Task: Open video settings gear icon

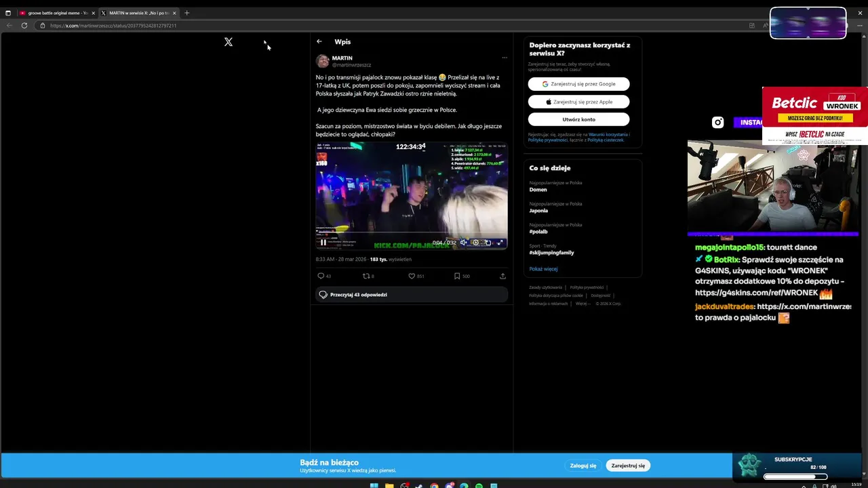Action: (x=476, y=242)
